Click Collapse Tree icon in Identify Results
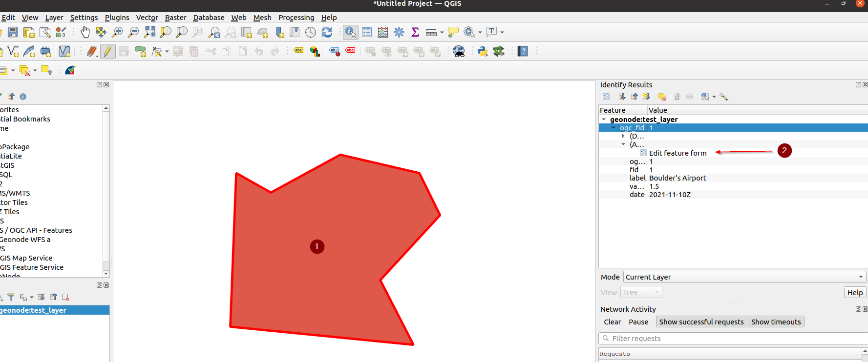Viewport: 868px width, 362px height. coord(634,97)
